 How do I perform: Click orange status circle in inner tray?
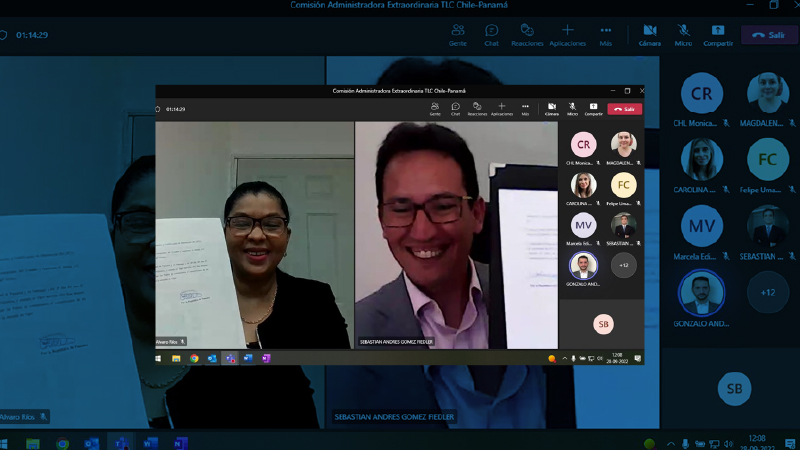click(552, 359)
